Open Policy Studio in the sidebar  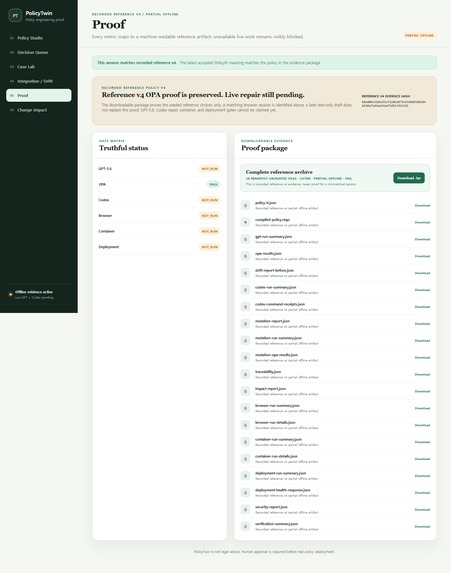[39, 38]
